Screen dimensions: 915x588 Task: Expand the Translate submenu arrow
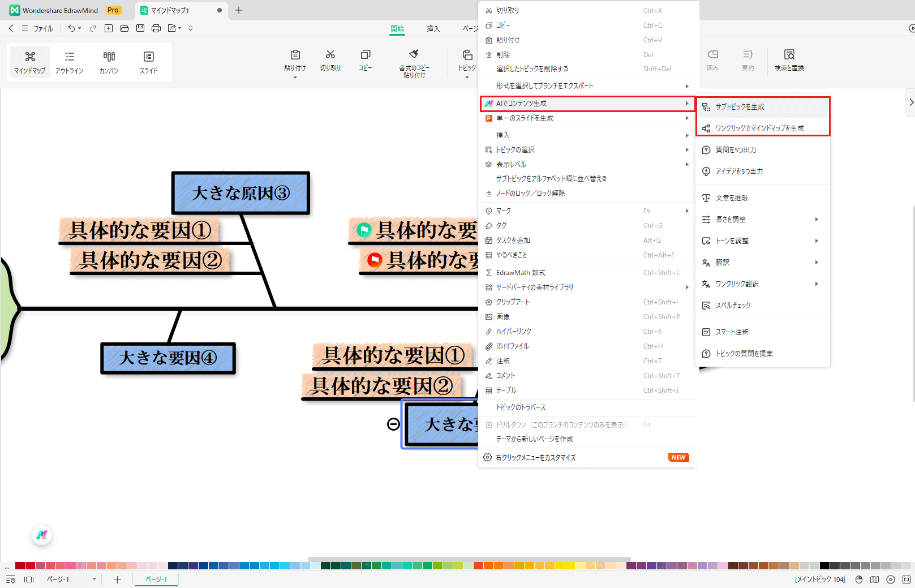(817, 262)
